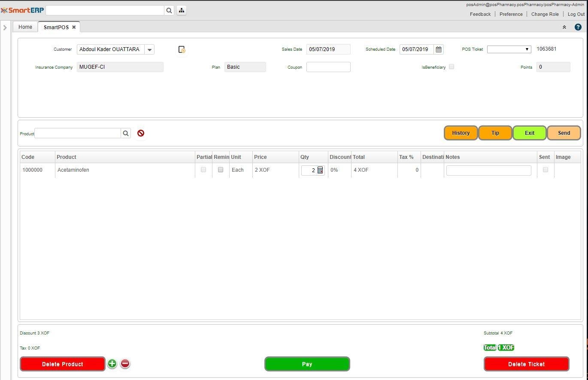588x380 pixels.
Task: Click the Qty input for Acetaminofen
Action: pyautogui.click(x=309, y=170)
